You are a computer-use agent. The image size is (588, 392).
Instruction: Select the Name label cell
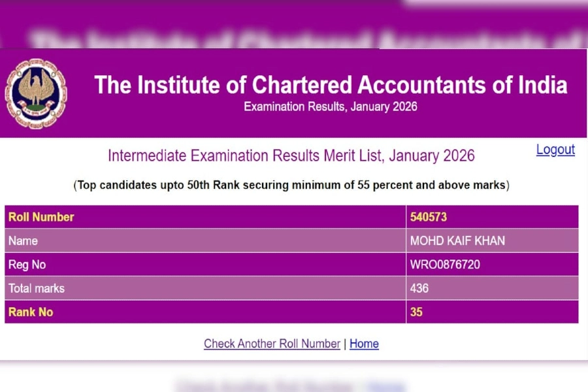tap(23, 241)
